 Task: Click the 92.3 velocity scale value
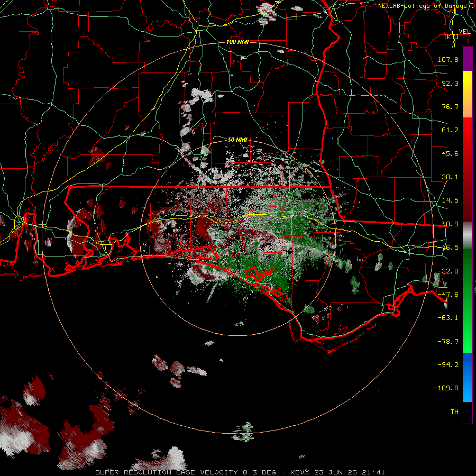coord(450,83)
